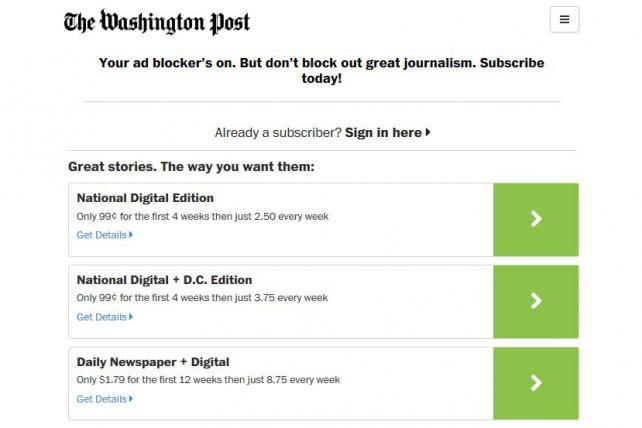Screen dimensions: 642x428
Task: Click triangle next to first Get Details
Action: click(x=131, y=235)
